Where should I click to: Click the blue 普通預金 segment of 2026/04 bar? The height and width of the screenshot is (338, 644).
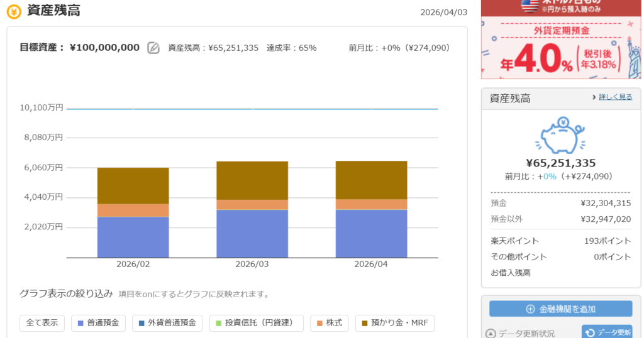[371, 233]
